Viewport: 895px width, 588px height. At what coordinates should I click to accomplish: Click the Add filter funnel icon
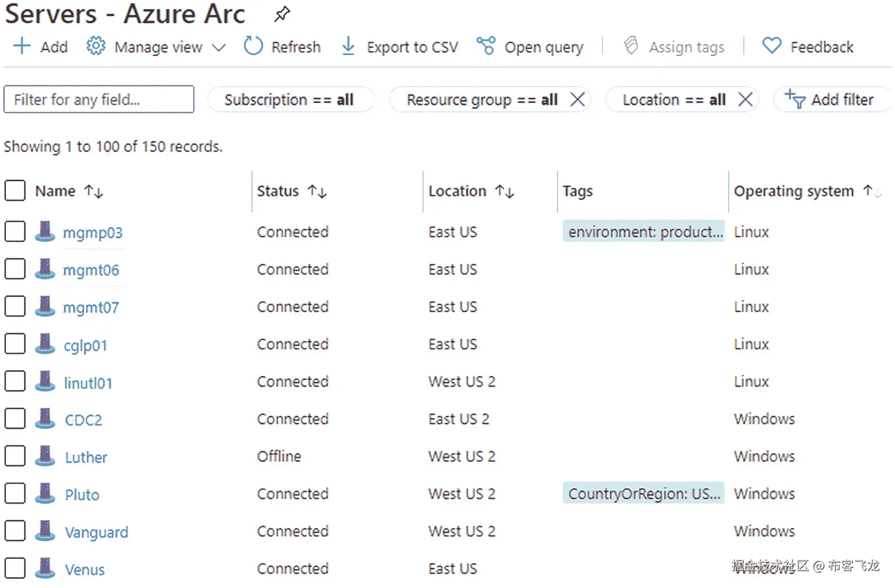[794, 99]
